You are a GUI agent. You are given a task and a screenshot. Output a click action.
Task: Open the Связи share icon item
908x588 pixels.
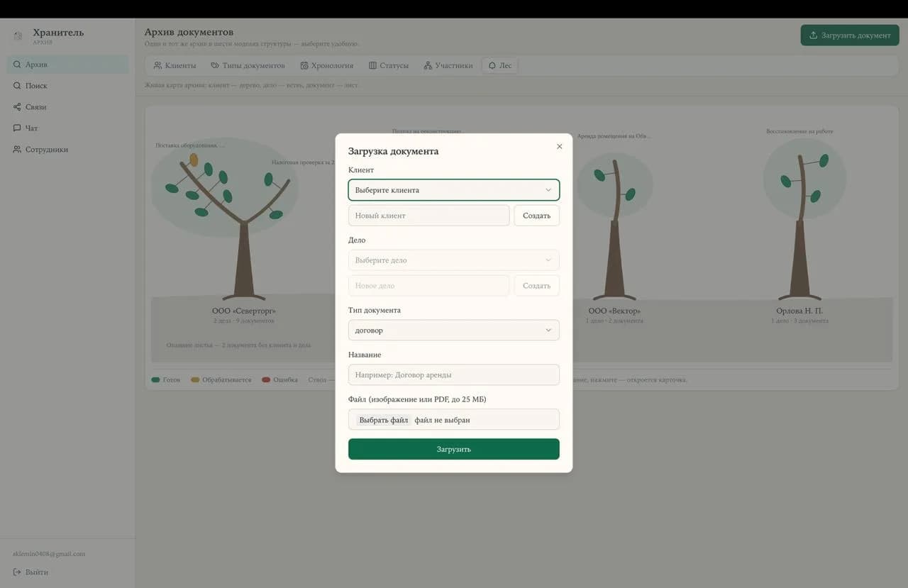click(17, 107)
